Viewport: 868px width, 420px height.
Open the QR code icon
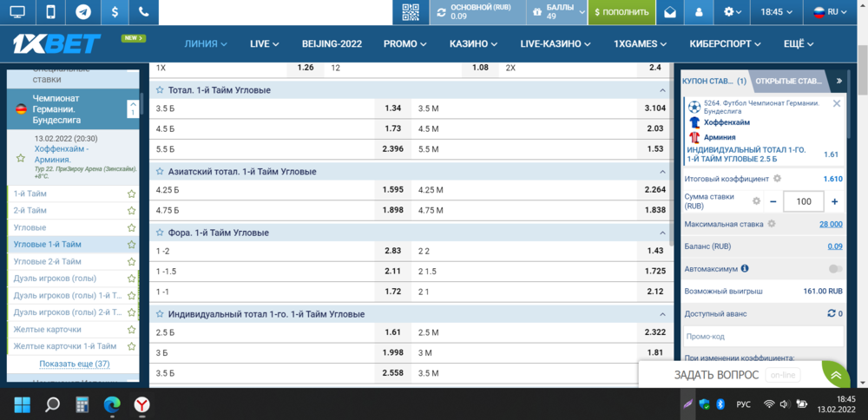pos(411,12)
